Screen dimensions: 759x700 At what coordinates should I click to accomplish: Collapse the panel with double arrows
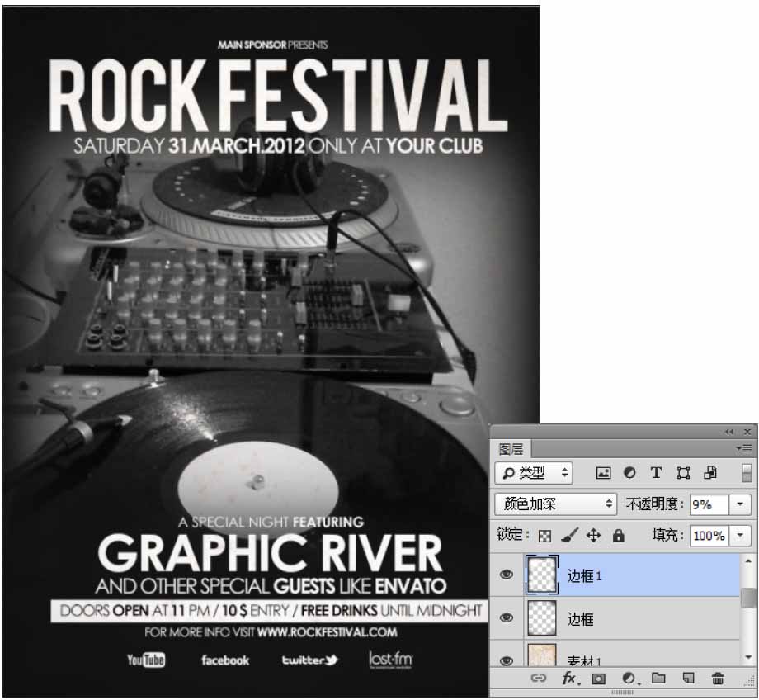coord(729,432)
